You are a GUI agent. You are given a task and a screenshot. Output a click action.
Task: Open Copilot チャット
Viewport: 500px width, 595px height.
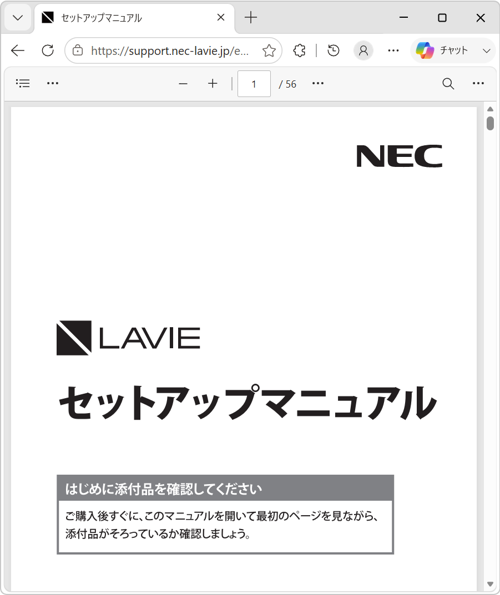point(442,50)
